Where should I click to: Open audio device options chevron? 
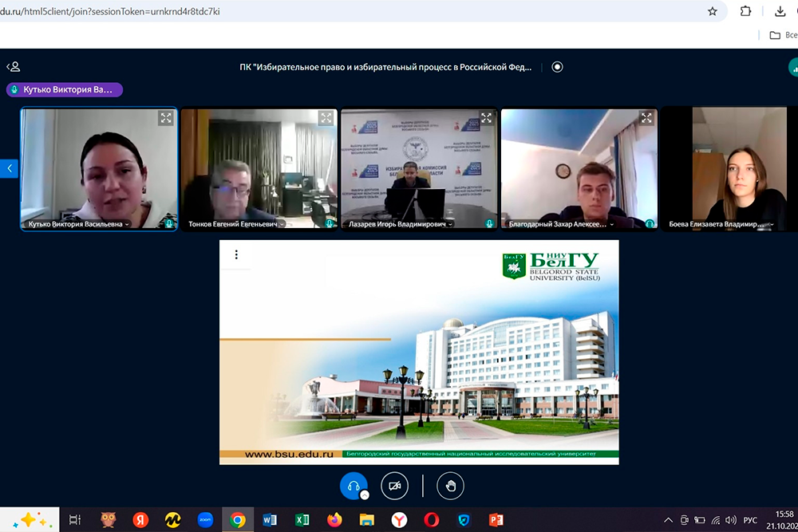tap(365, 495)
